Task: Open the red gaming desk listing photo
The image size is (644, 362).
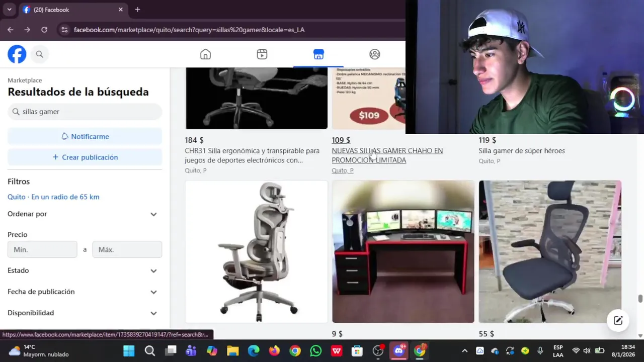Action: [x=403, y=251]
